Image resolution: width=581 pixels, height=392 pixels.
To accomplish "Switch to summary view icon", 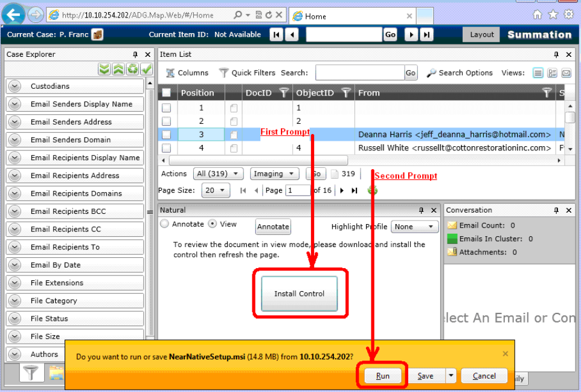I will [552, 73].
